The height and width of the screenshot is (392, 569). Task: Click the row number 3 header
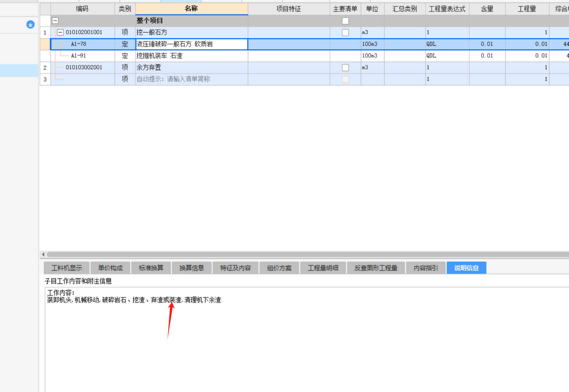tap(45, 79)
